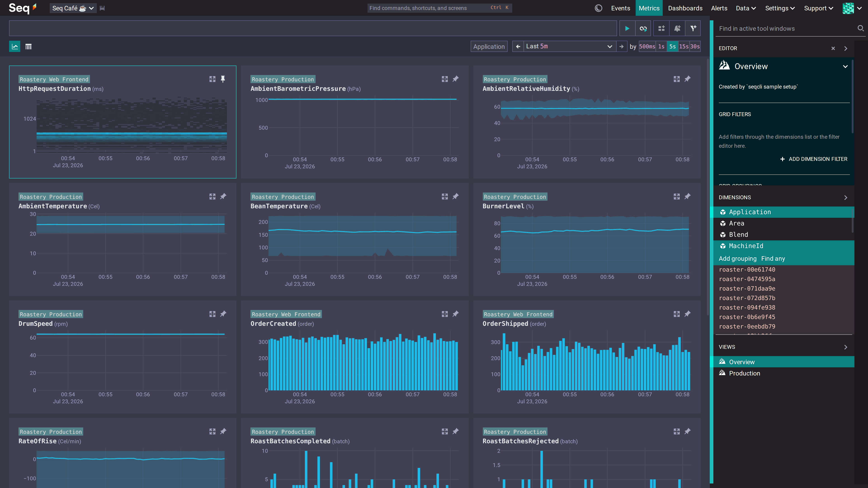Set interval to 30s
This screenshot has width=868, height=488.
tap(695, 47)
